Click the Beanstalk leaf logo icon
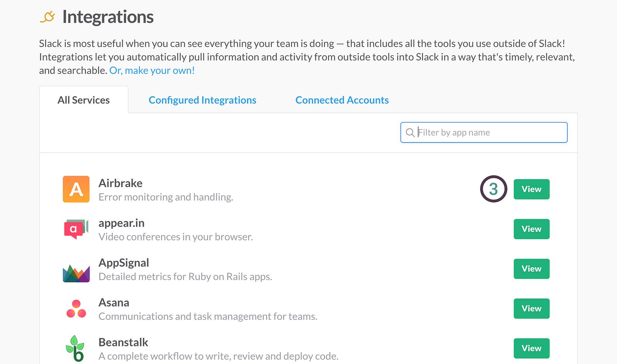Image resolution: width=617 pixels, height=364 pixels. click(x=75, y=349)
